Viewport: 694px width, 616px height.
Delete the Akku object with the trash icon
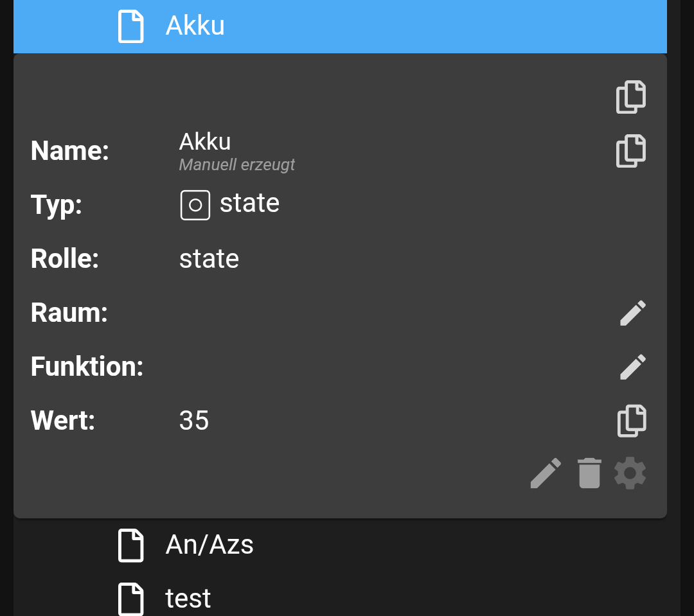tap(589, 473)
